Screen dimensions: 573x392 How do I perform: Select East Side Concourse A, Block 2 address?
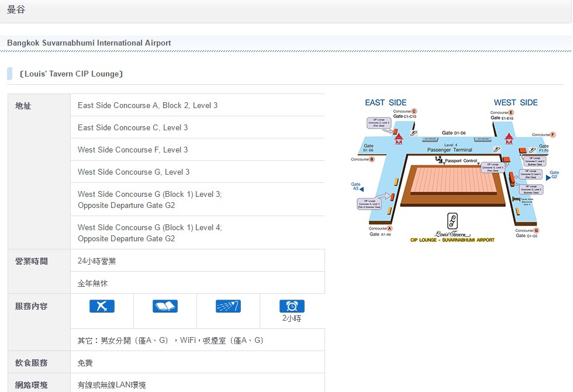click(147, 105)
